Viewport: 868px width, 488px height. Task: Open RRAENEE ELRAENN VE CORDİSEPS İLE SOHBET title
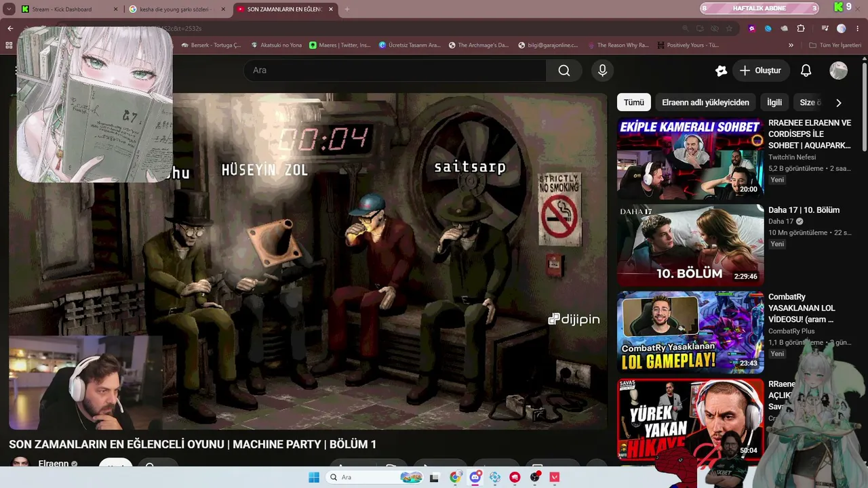810,134
